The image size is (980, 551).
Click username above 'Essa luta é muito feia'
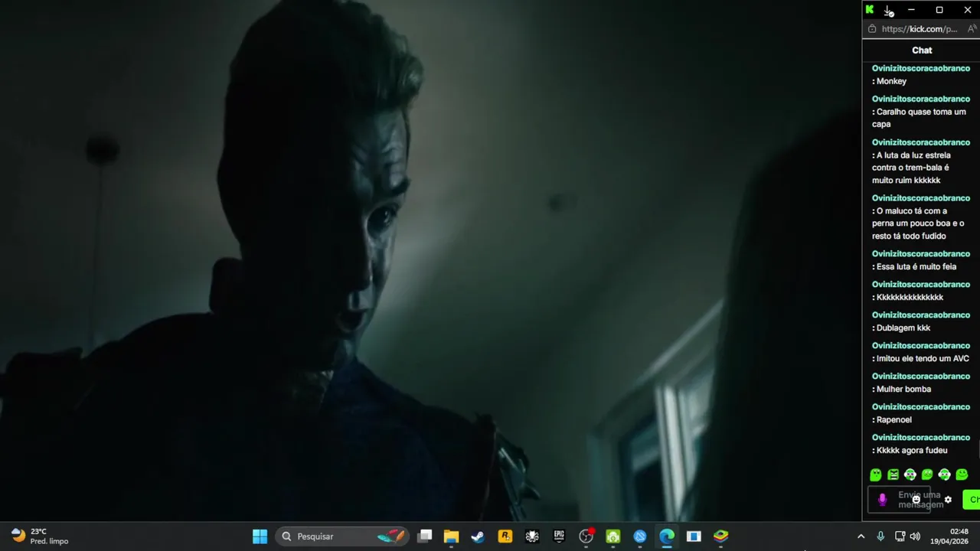(x=921, y=254)
